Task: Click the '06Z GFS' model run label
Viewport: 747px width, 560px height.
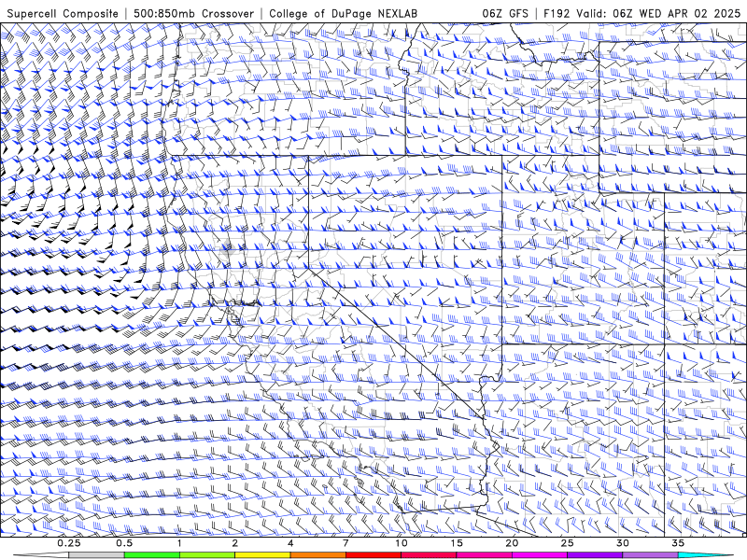Action: point(505,14)
